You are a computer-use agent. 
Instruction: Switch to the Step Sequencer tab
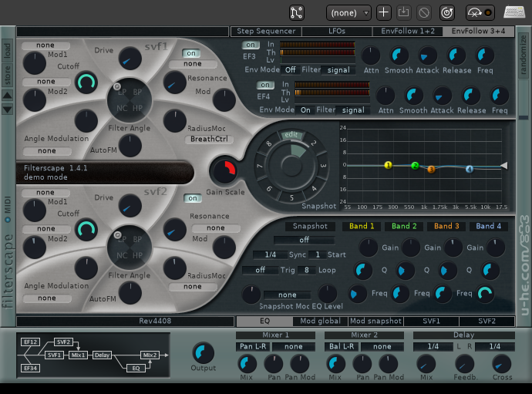[266, 32]
